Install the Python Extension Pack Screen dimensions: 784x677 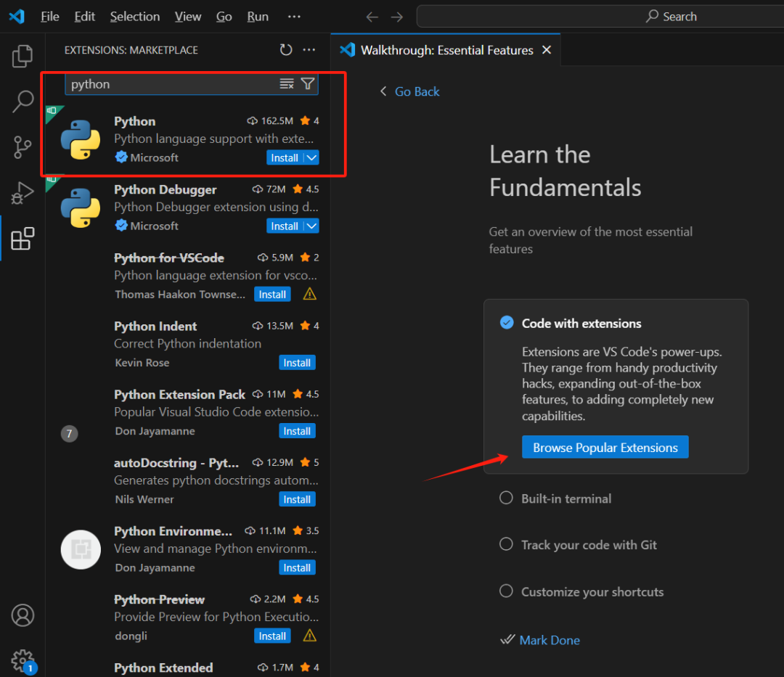(x=297, y=431)
